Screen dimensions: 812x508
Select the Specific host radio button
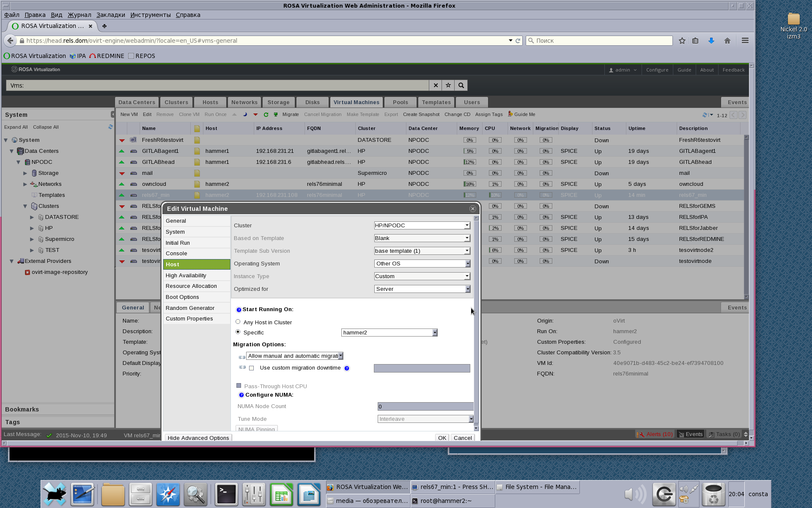coord(238,332)
